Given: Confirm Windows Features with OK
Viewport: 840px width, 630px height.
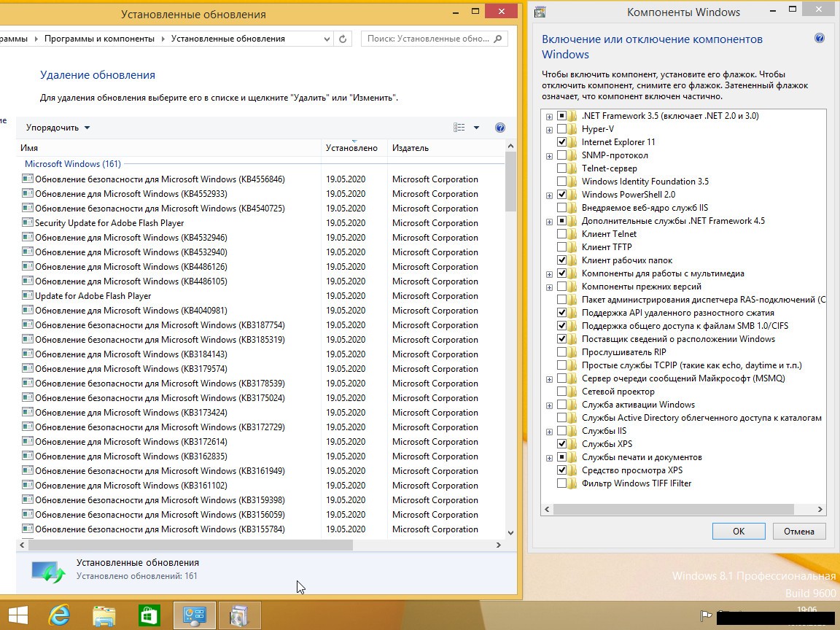Looking at the screenshot, I should coord(739,532).
